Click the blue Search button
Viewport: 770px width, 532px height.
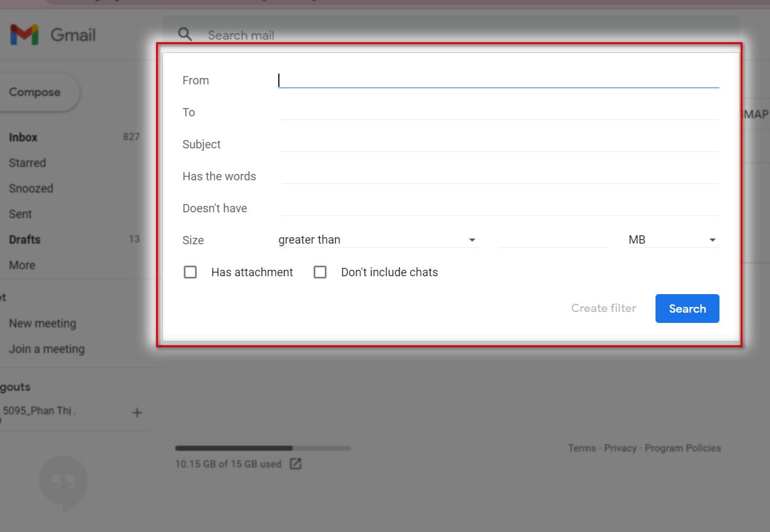[687, 309]
